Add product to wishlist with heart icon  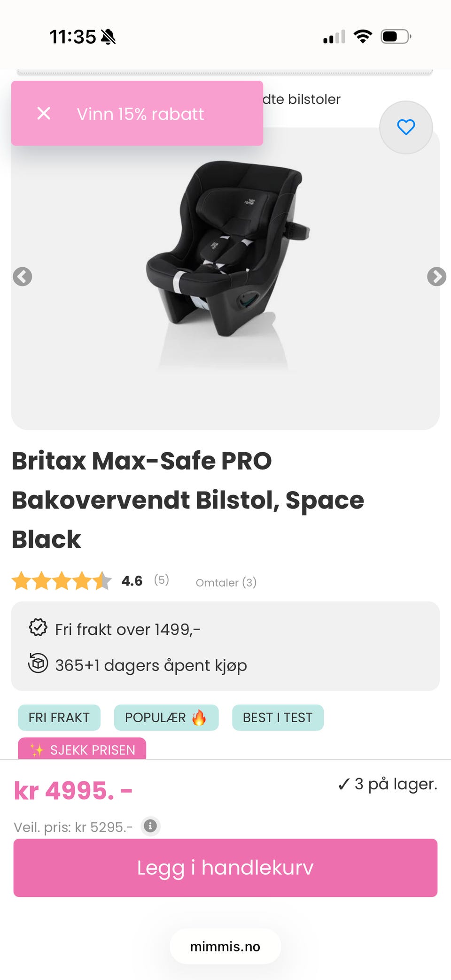tap(406, 127)
